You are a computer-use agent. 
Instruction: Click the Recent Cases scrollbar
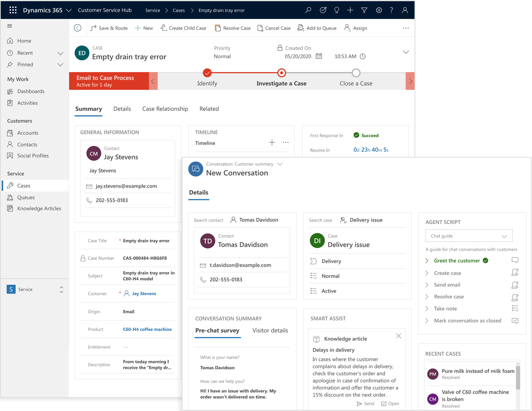coord(518,378)
